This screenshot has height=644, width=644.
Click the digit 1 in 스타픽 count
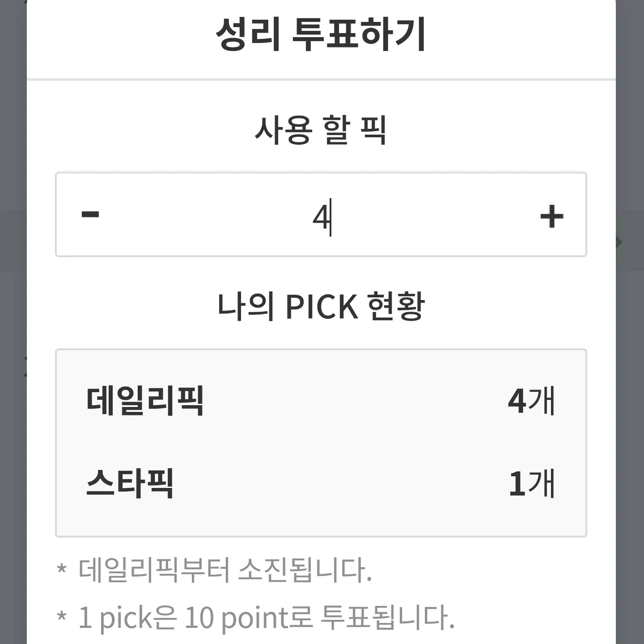point(517,484)
